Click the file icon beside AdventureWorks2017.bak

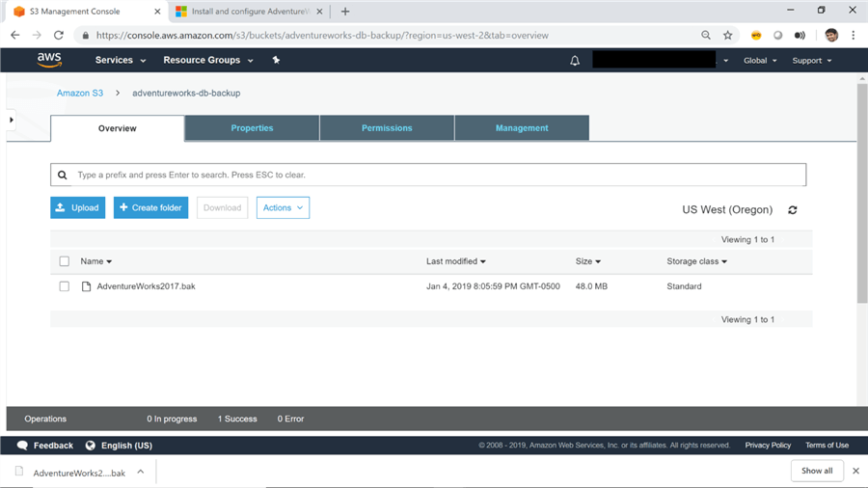coord(86,286)
